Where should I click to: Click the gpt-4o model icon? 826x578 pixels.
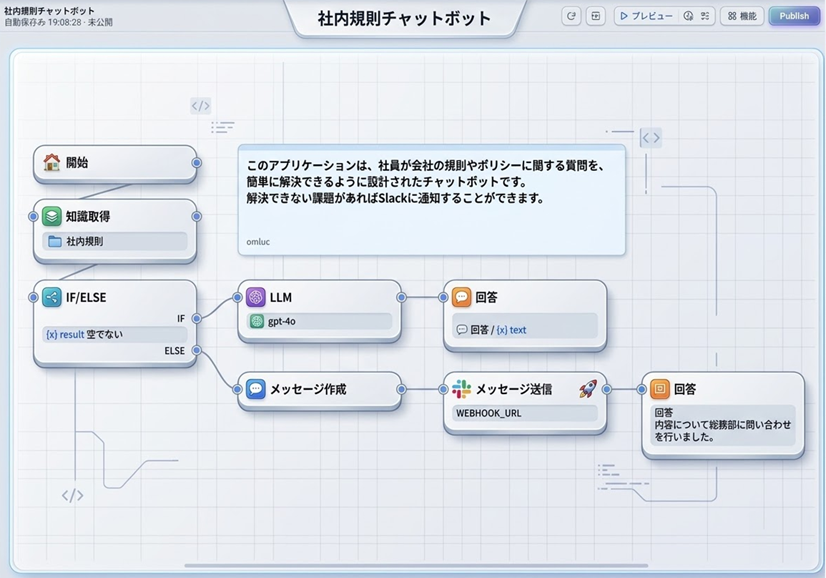[x=257, y=321]
